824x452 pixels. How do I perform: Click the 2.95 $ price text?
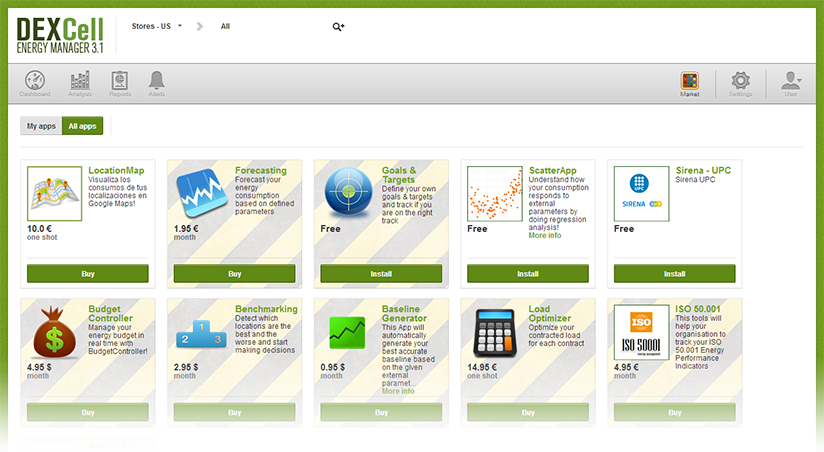pos(186,367)
